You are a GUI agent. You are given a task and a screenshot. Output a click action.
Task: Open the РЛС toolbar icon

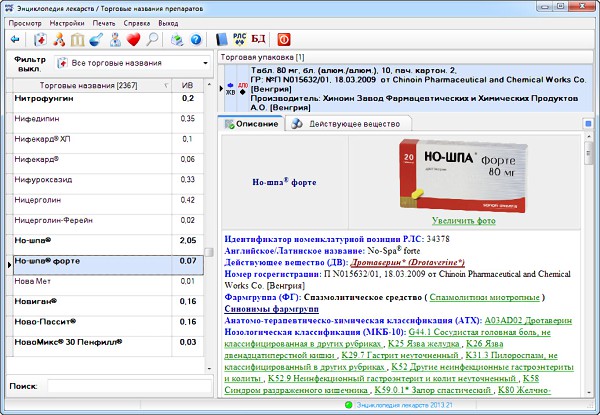tap(238, 40)
